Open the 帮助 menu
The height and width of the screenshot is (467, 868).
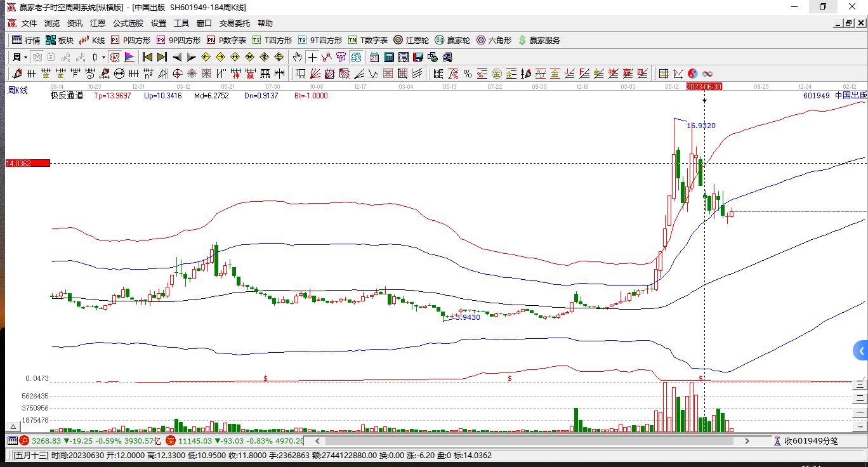265,23
